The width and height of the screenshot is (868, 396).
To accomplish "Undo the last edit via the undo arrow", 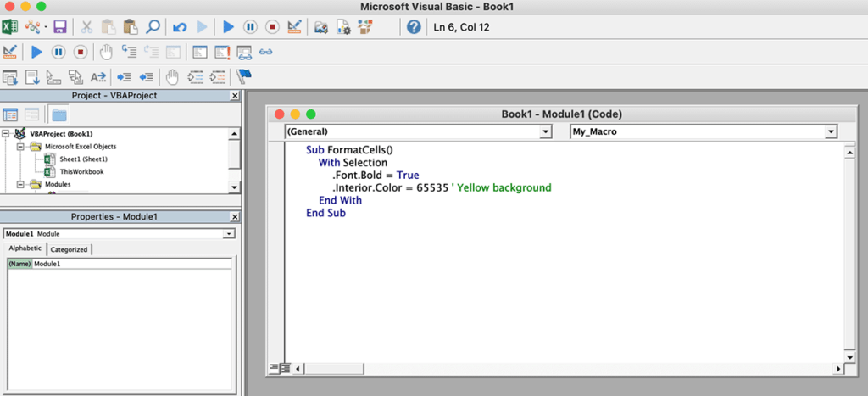I will tap(180, 27).
